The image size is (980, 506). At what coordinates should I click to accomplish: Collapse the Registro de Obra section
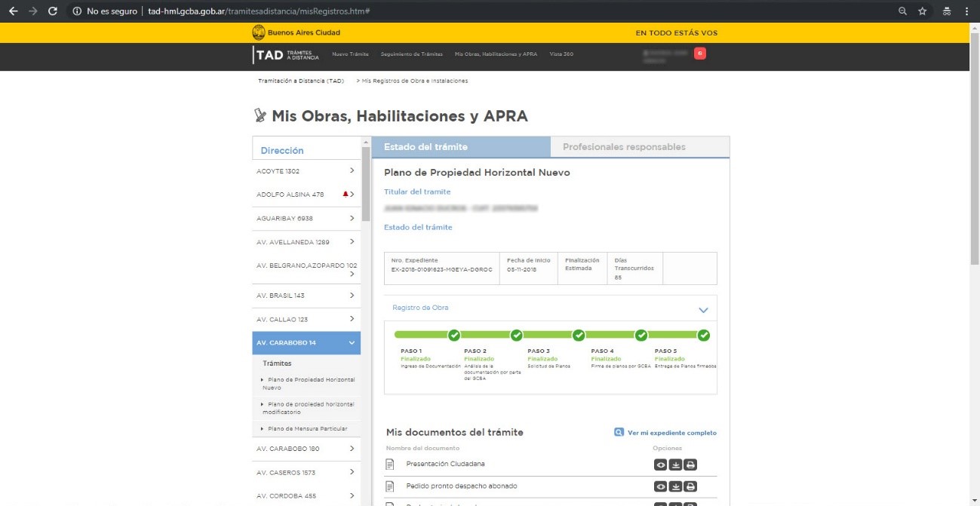pos(703,310)
